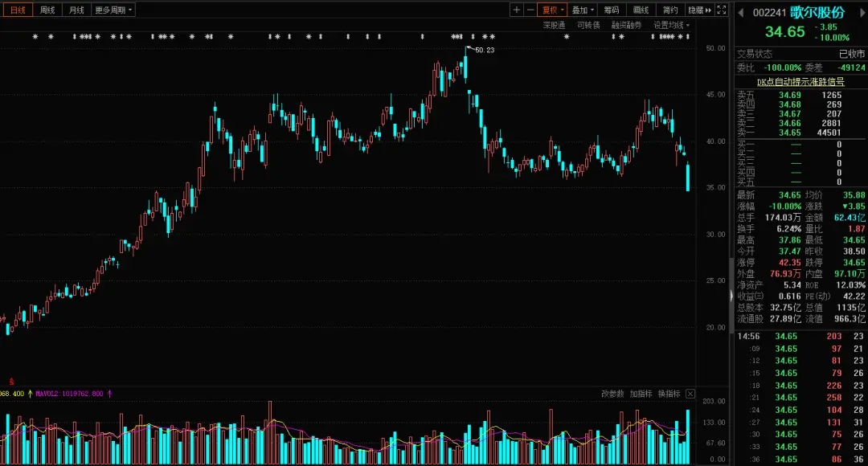
Task: Click the 50.23 peak price flag marker
Action: point(483,50)
